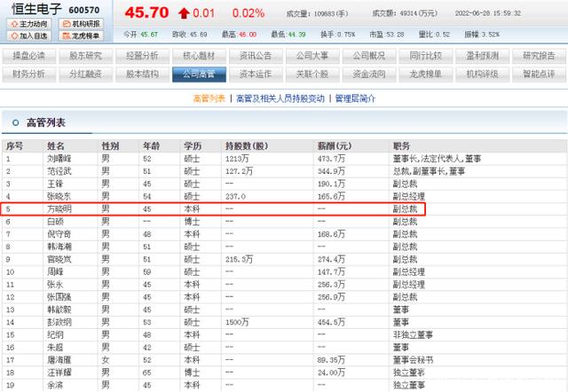Switch to the 智能点评 tab
This screenshot has height=392, width=568.
[539, 74]
